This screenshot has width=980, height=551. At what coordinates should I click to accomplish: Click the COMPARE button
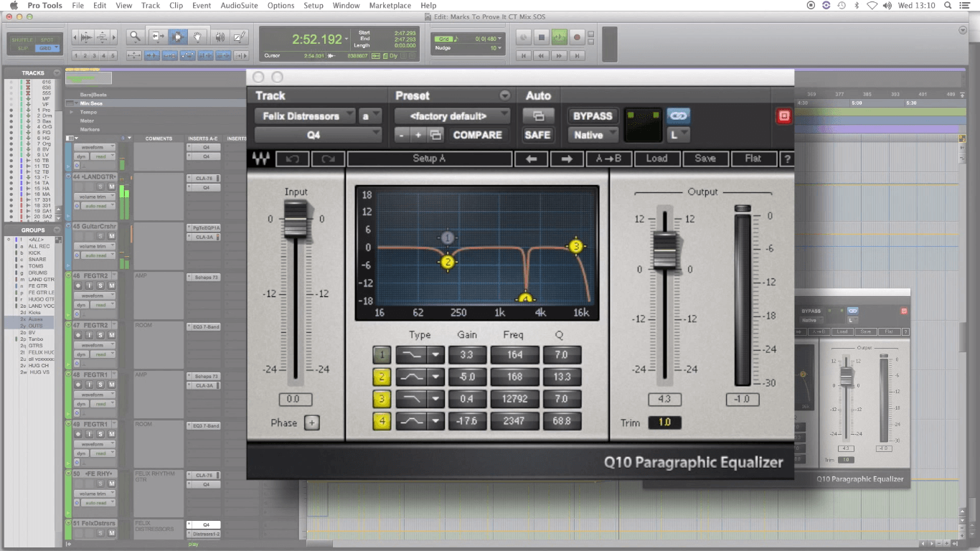tap(478, 135)
